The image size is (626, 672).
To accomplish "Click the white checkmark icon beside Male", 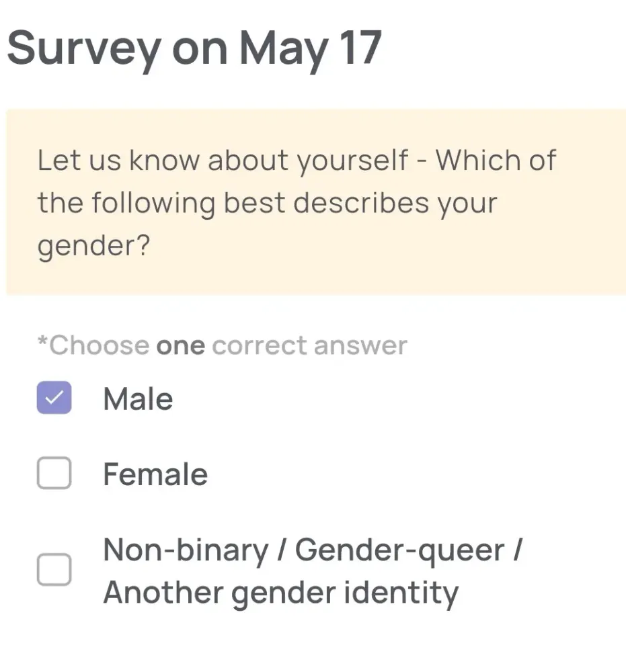I will click(x=54, y=398).
